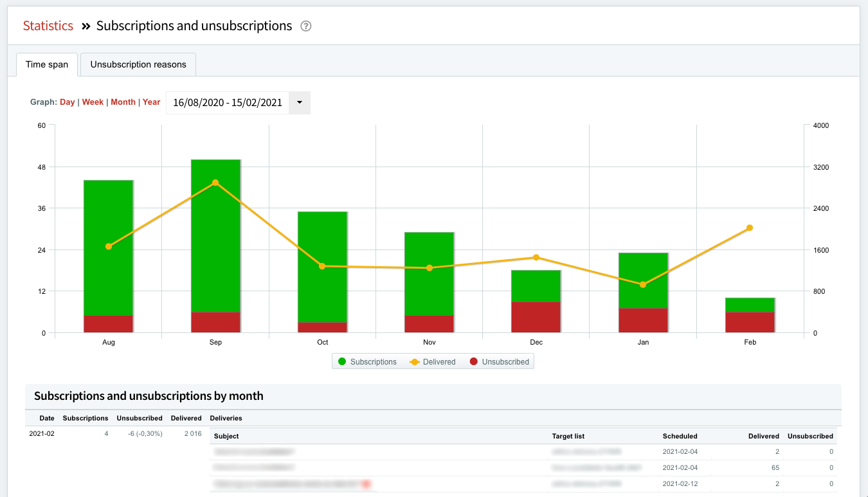Hide the Unsubscribed series from the chart
This screenshot has height=497, width=868.
(x=506, y=361)
